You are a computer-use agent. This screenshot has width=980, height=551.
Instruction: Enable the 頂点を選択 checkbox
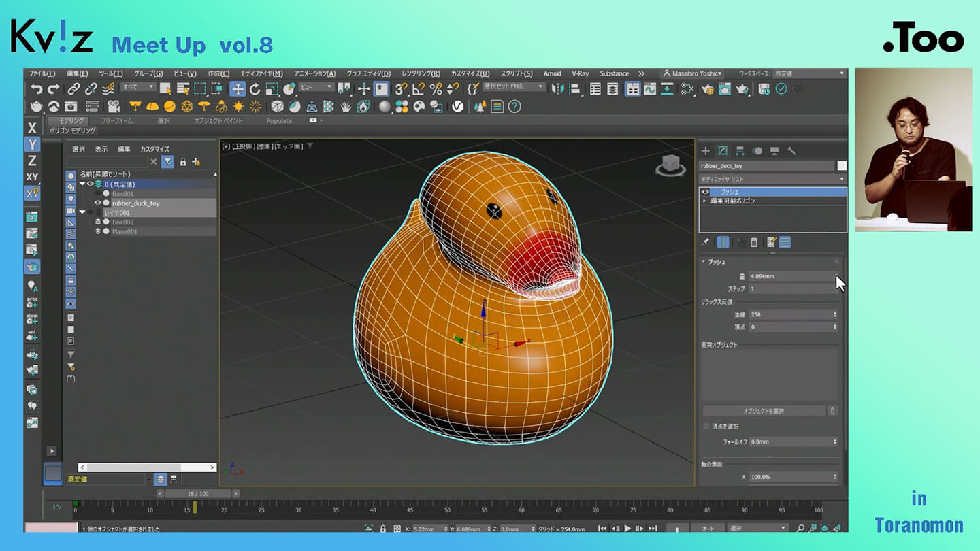[706, 427]
